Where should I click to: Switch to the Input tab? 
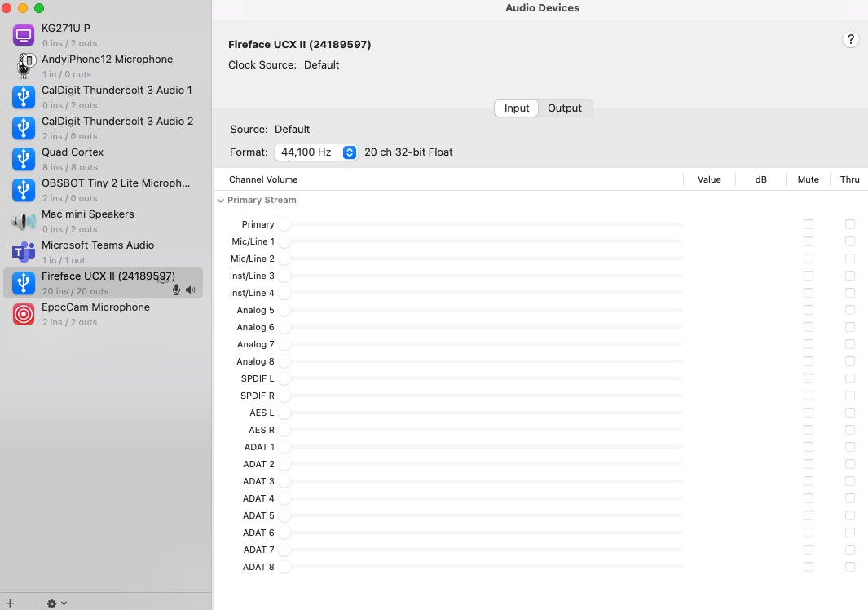click(516, 108)
